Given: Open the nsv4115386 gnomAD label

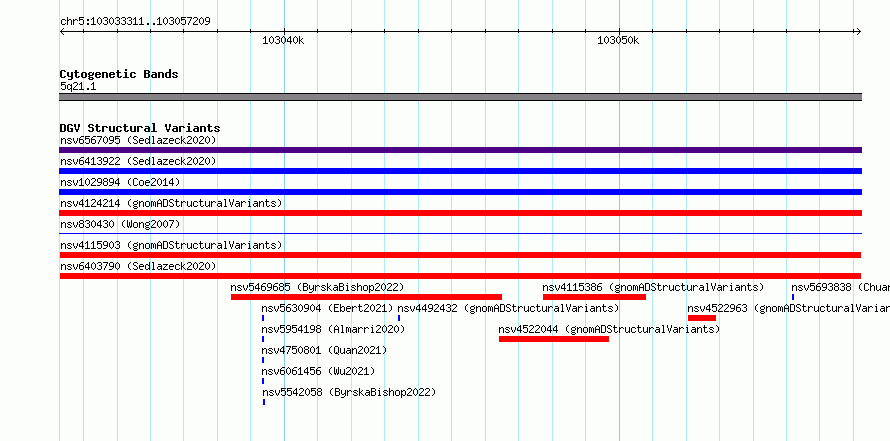Looking at the screenshot, I should 653,287.
